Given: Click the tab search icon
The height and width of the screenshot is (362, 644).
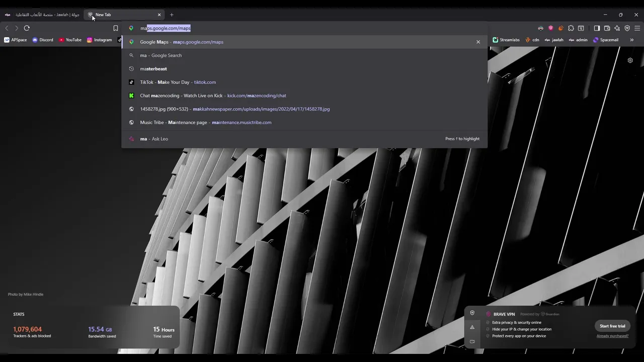Looking at the screenshot, I should [x=581, y=28].
